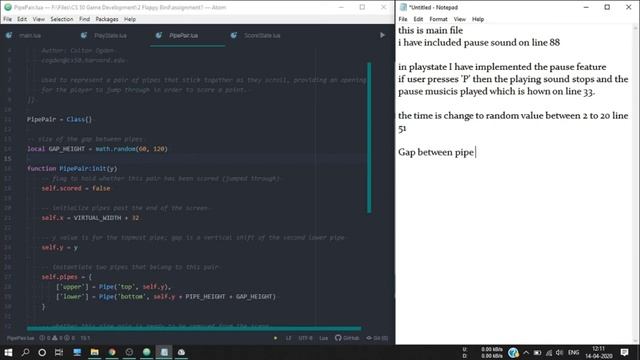Image resolution: width=640 pixels, height=360 pixels.
Task: Switch to the ScoreState.lua tab
Action: click(262, 36)
